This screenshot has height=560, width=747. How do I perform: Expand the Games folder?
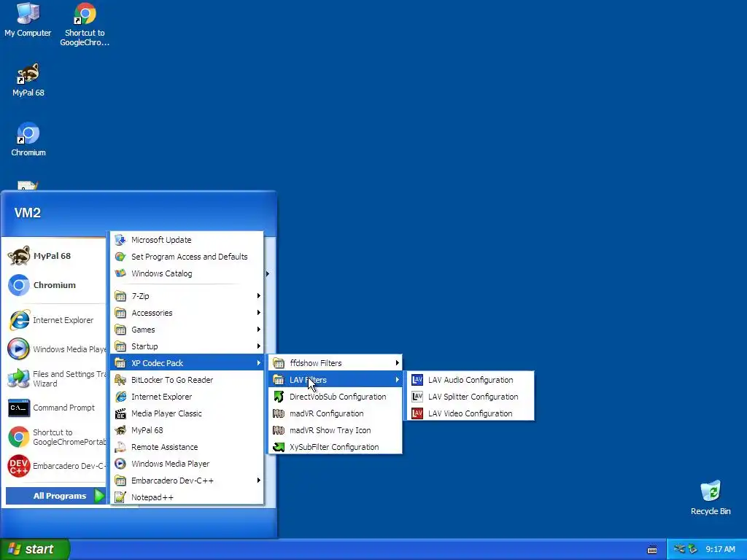click(x=187, y=330)
